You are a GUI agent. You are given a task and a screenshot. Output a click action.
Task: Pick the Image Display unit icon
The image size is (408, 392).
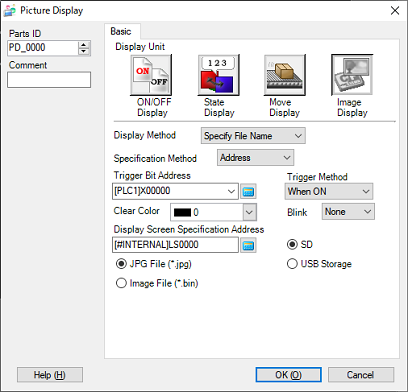[x=352, y=75]
